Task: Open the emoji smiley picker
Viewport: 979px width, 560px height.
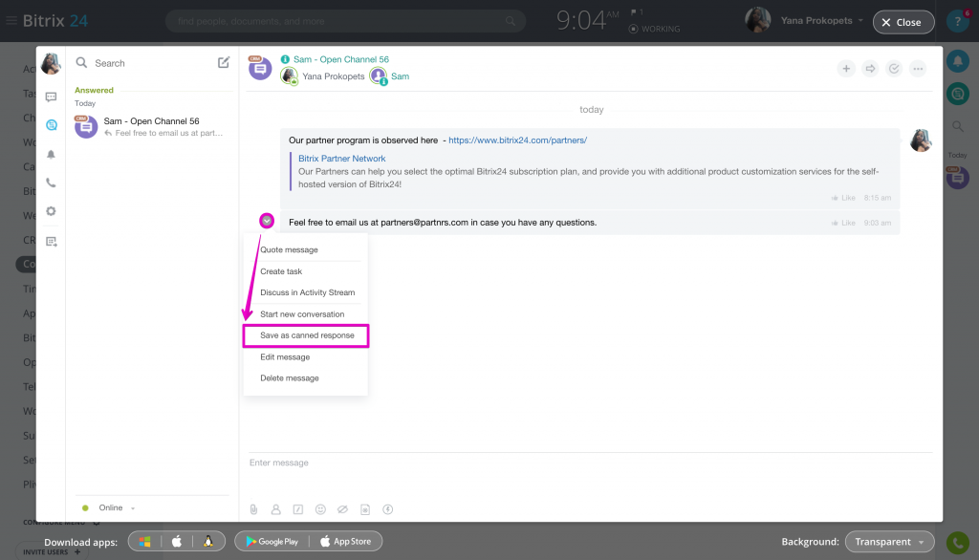Action: [320, 509]
